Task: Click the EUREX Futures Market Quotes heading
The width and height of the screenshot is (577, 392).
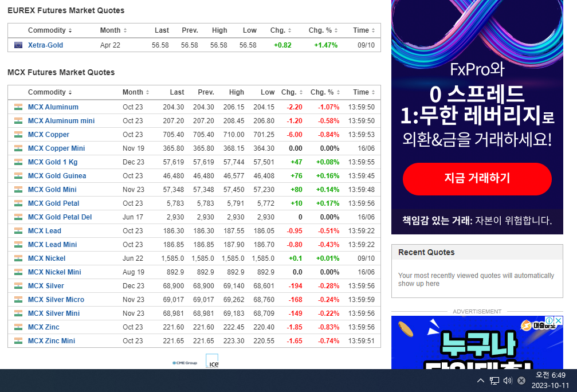Action: (66, 10)
